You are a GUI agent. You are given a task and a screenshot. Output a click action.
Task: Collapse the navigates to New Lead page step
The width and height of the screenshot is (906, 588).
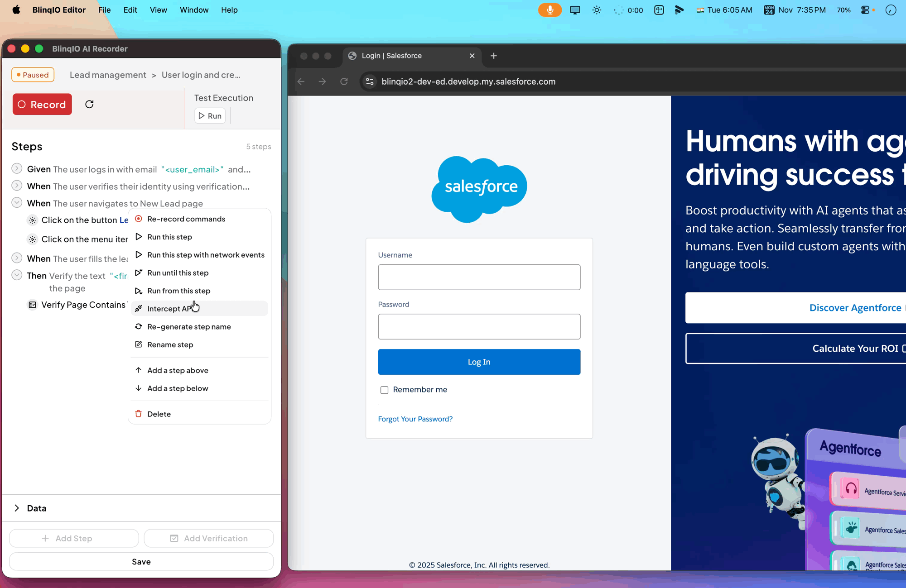coord(17,203)
